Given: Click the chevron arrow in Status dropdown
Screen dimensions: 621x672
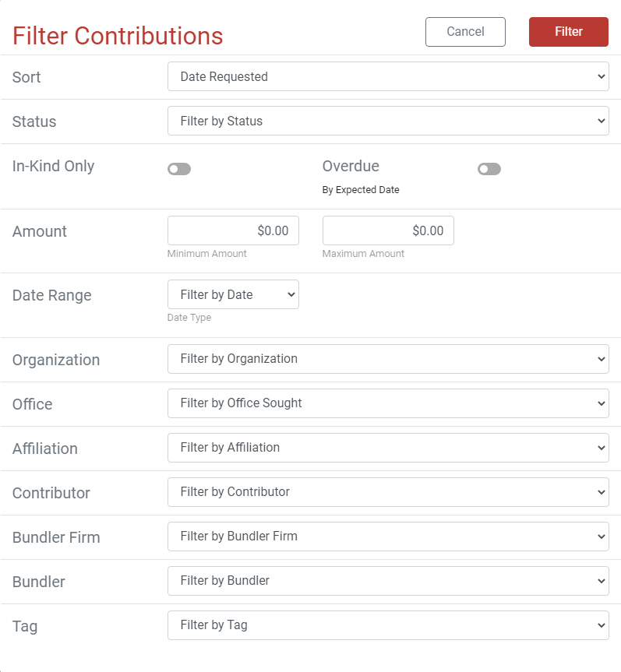Looking at the screenshot, I should [602, 121].
